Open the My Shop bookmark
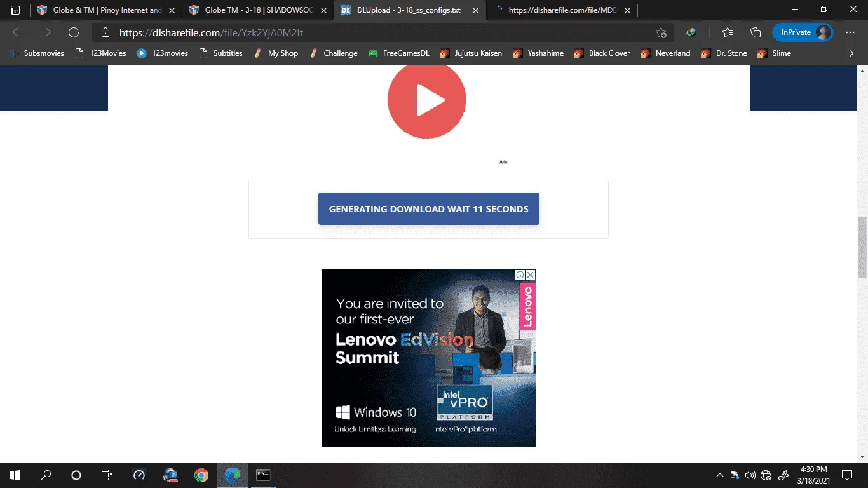This screenshot has width=868, height=488. (276, 53)
